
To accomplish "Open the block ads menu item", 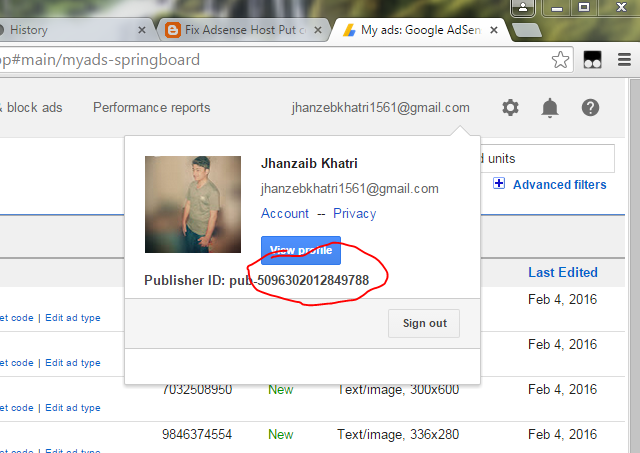I will 31,107.
